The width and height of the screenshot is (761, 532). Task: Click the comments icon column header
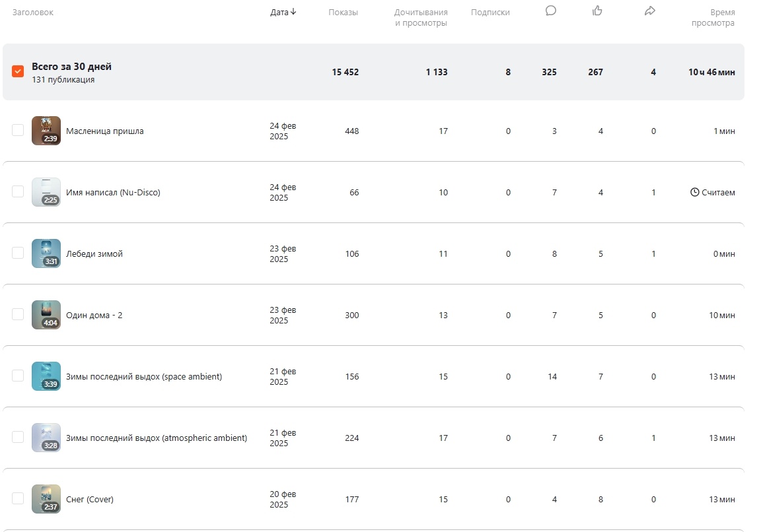(x=551, y=11)
